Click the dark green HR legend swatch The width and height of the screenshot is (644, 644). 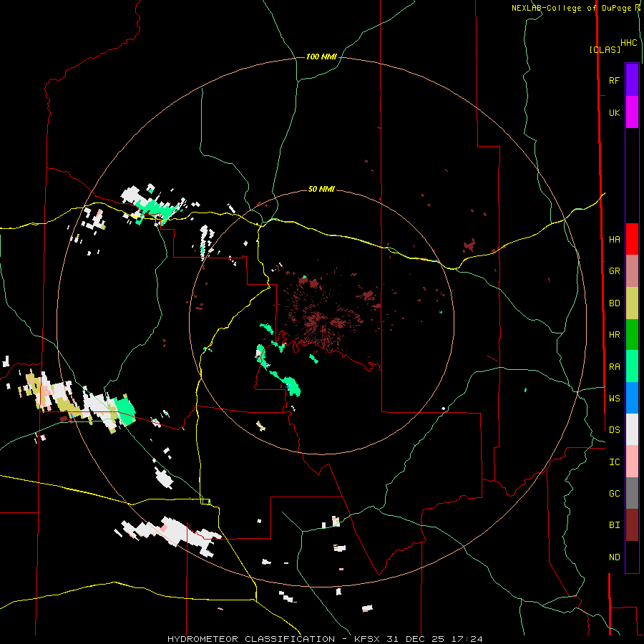coord(632,335)
